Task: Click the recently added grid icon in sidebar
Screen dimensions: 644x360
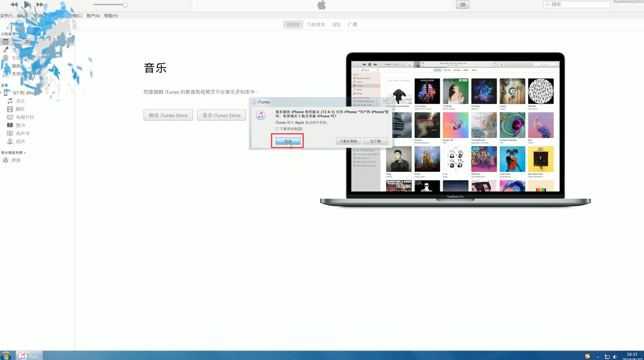Action: [x=5, y=42]
